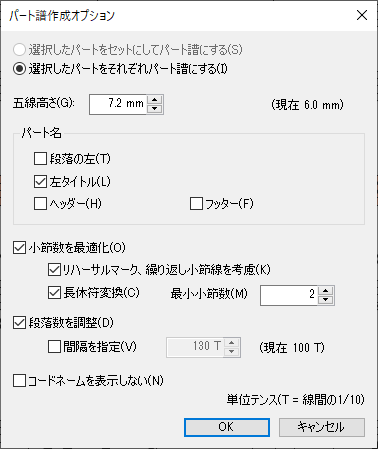Screen dimensions: 378x449
Task: Increase 最小小節数 value with up arrow
Action: (x=326, y=291)
